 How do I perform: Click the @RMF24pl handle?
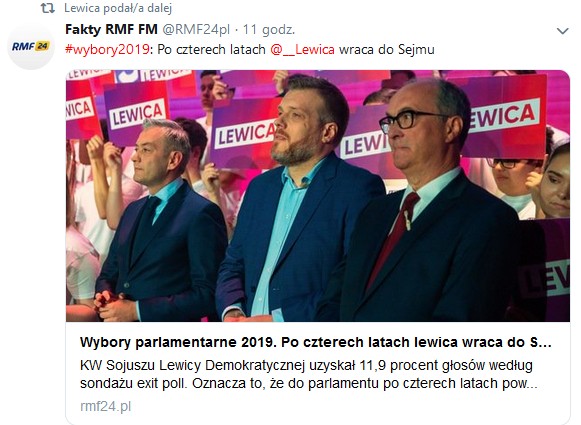tap(196, 30)
